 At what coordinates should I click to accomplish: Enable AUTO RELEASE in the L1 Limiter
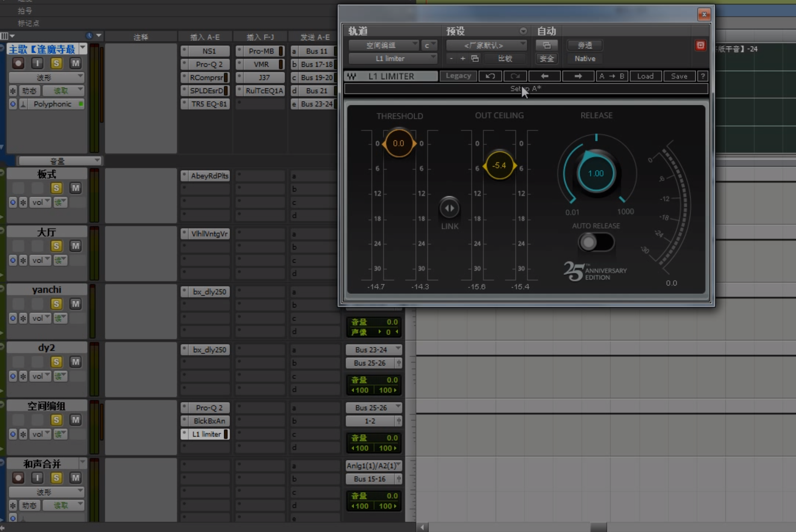tap(596, 242)
